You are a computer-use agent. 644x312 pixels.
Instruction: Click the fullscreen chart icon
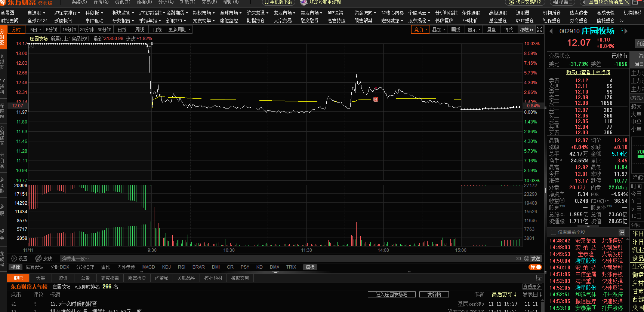pyautogui.click(x=539, y=30)
